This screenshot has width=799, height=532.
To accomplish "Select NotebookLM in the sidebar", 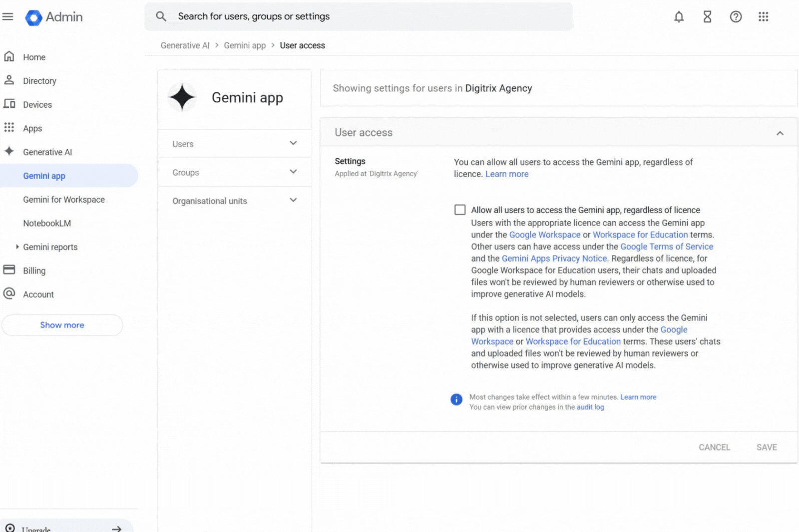I will point(47,223).
